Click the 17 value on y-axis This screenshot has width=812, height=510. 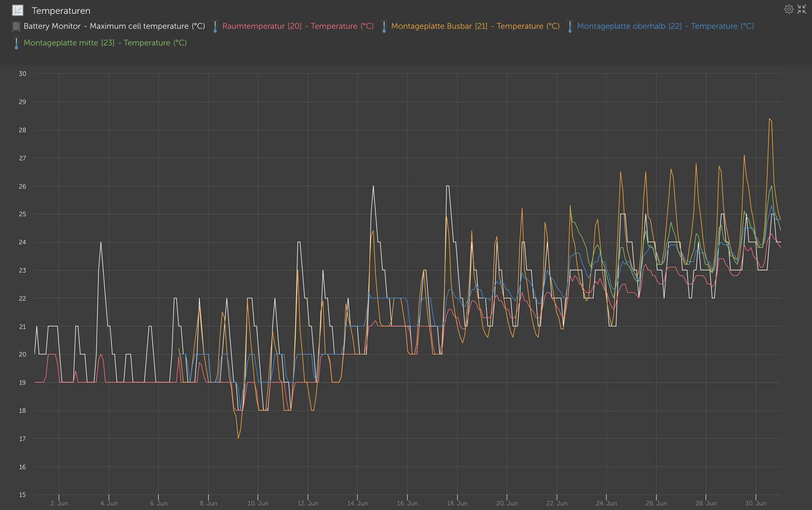point(22,439)
